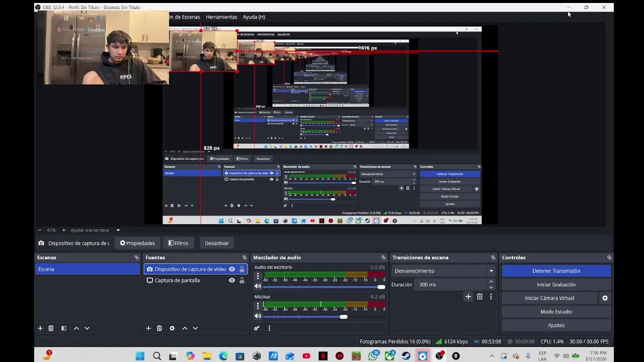The width and height of the screenshot is (644, 362).
Task: Open Steam from the taskbar
Action: pyautogui.click(x=406, y=356)
